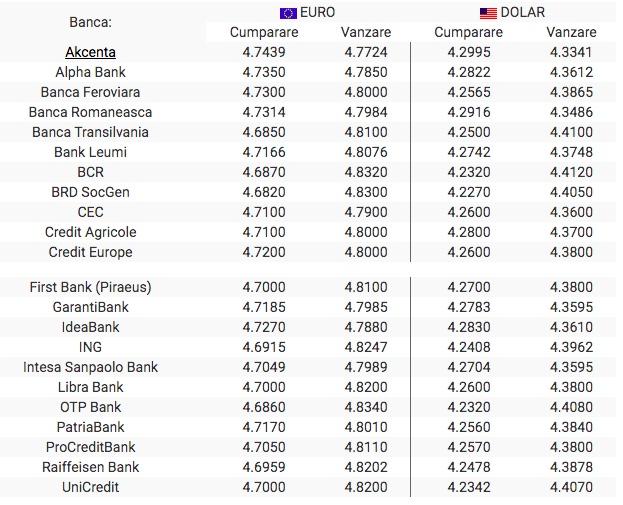Click Akcenta's EURO buy rate 4.7439

pos(264,52)
